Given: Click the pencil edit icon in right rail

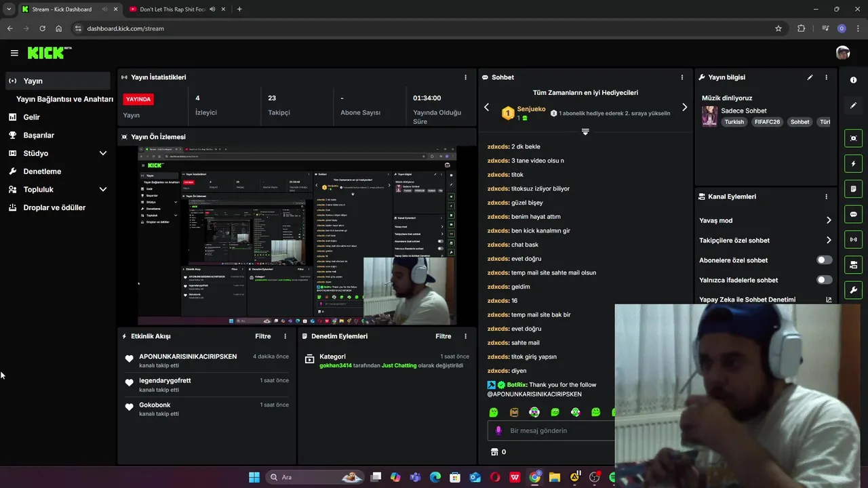Looking at the screenshot, I should (853, 106).
